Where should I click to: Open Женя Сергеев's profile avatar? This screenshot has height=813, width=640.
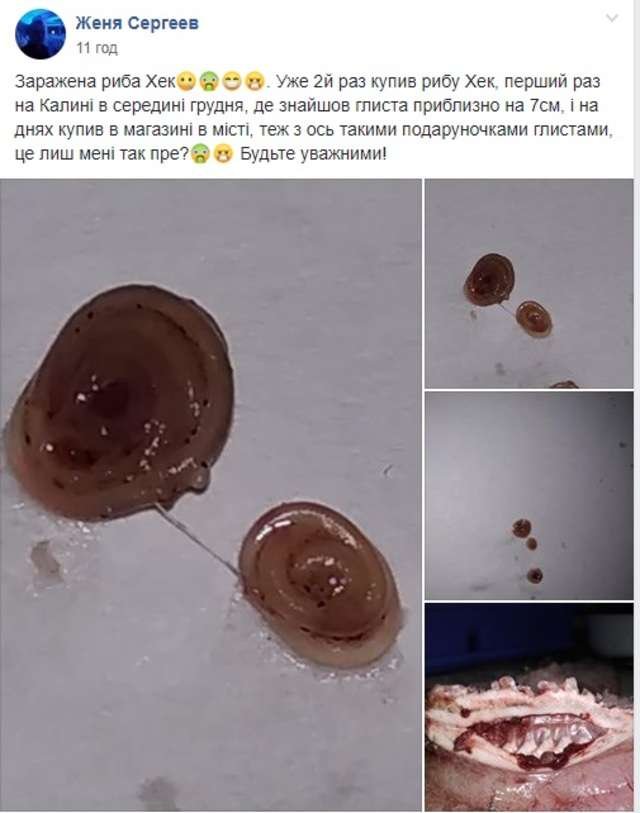[40, 34]
